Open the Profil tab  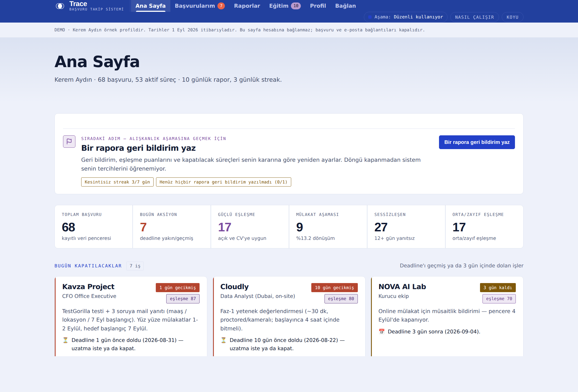click(318, 6)
